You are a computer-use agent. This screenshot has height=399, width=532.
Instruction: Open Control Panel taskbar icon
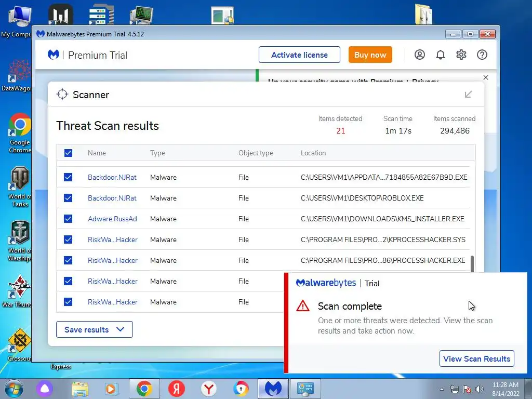(x=305, y=389)
